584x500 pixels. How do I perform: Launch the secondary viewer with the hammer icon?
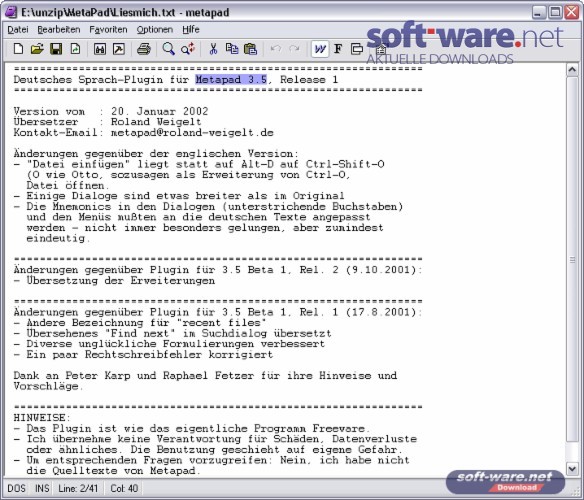(119, 49)
